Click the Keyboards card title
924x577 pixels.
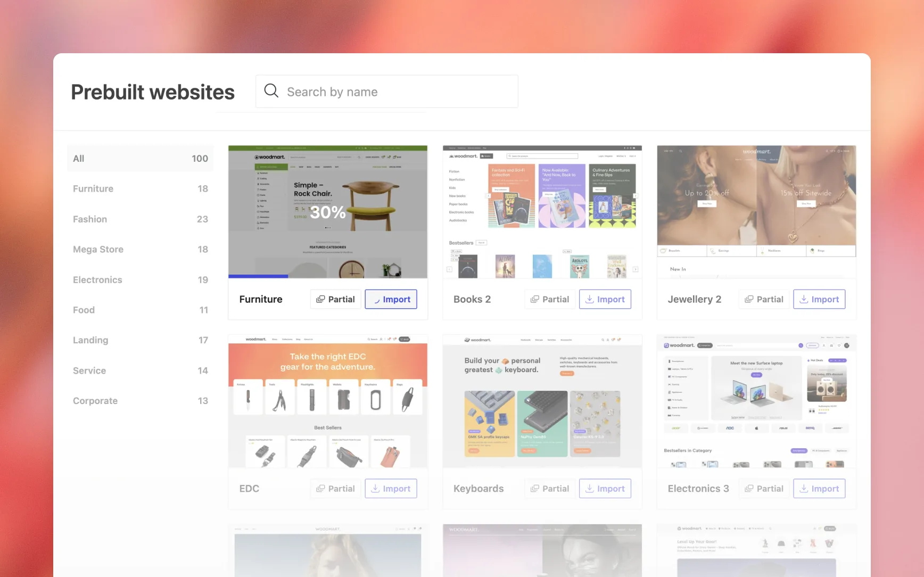click(x=478, y=489)
